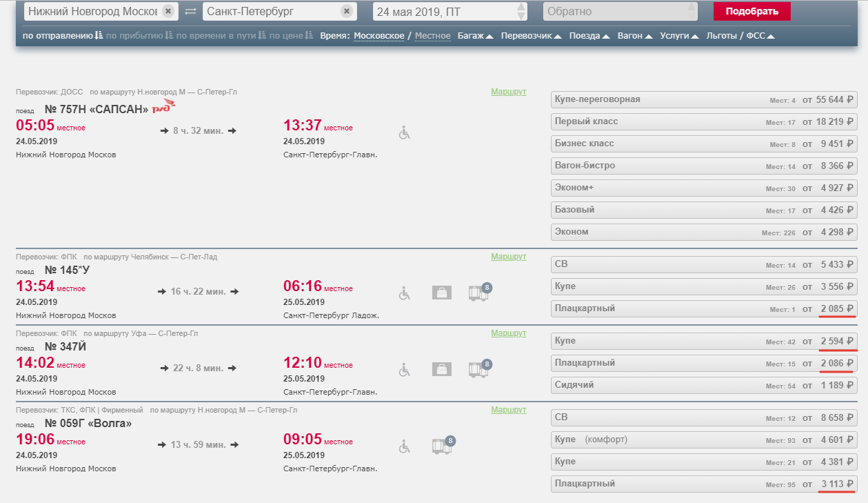Click train number № 059Г «Волга»

88,423
